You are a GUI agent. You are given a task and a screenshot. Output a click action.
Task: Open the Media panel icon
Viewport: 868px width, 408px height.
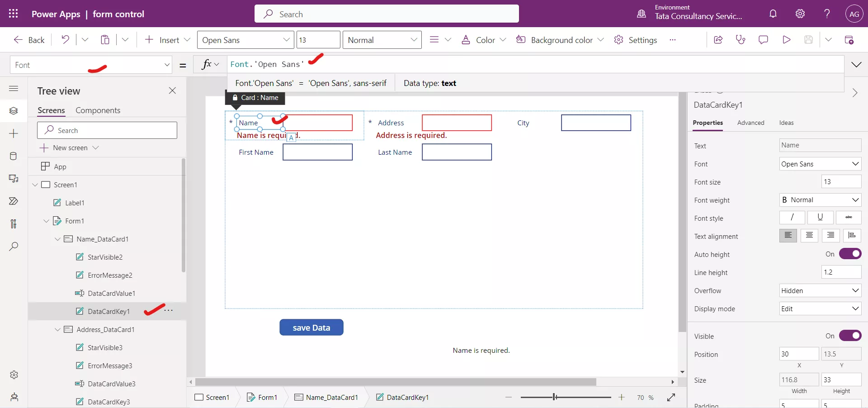[x=14, y=179]
